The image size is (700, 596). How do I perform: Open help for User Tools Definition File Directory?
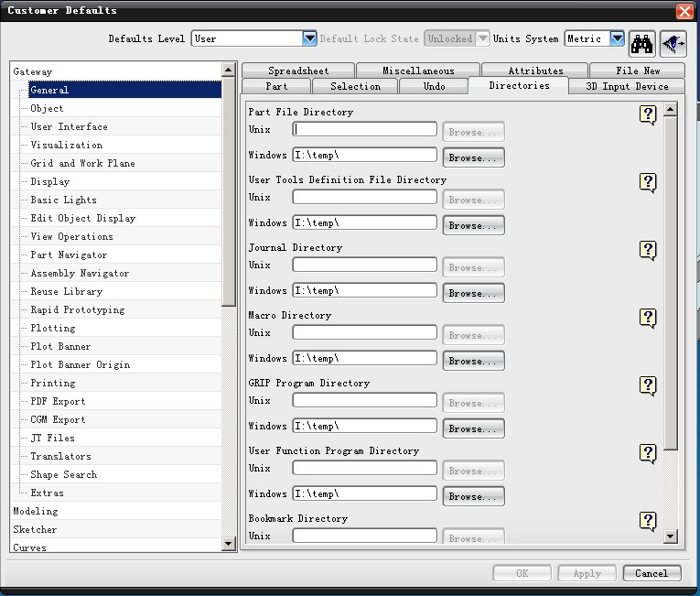pyautogui.click(x=648, y=183)
